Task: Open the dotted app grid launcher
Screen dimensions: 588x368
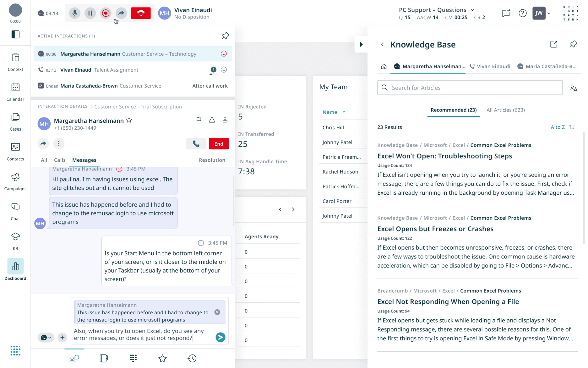Action: pos(15,350)
